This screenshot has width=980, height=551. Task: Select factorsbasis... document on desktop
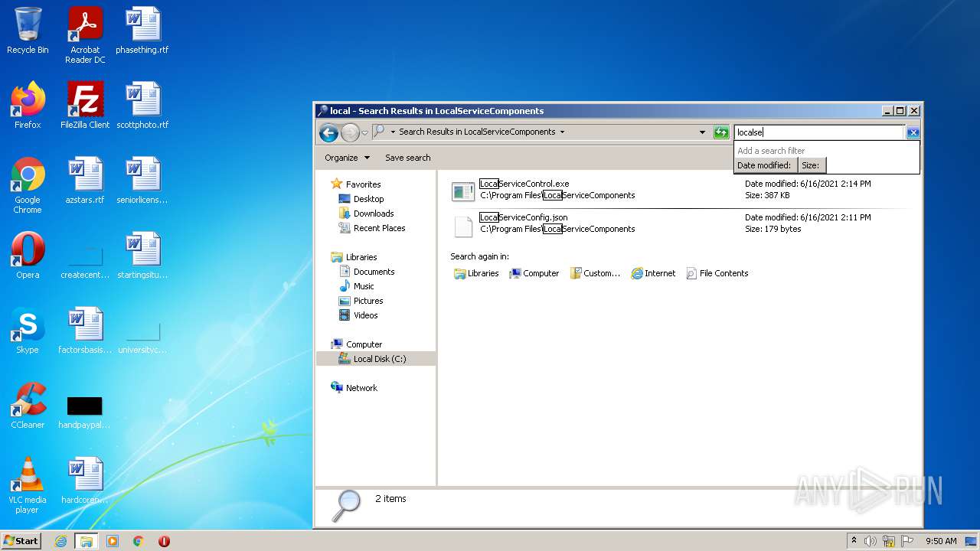85,331
